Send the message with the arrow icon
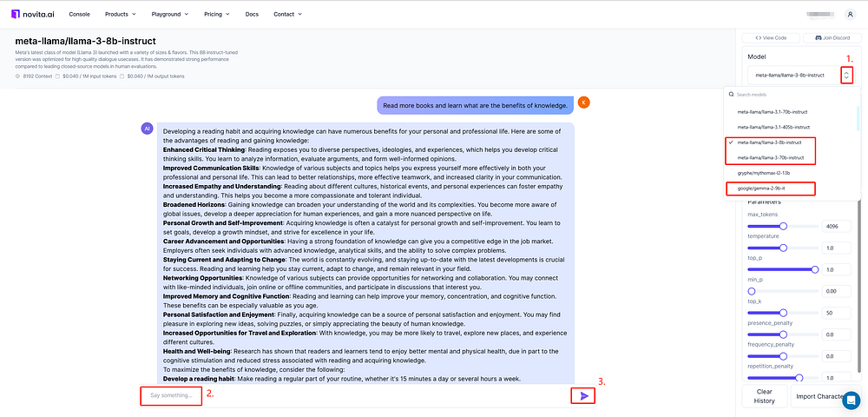This screenshot has width=868, height=417. 584,395
